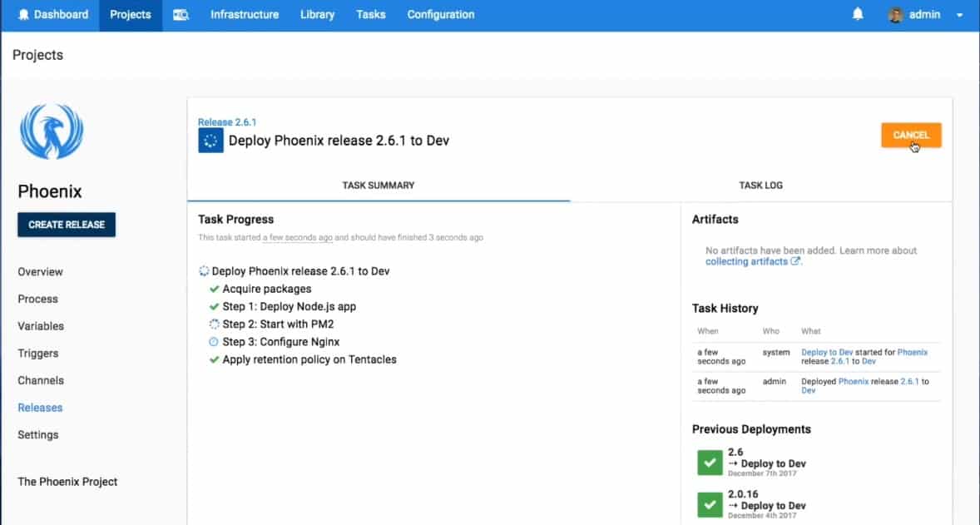The image size is (980, 525).
Task: Select the Projects menu item
Action: pyautogui.click(x=131, y=14)
